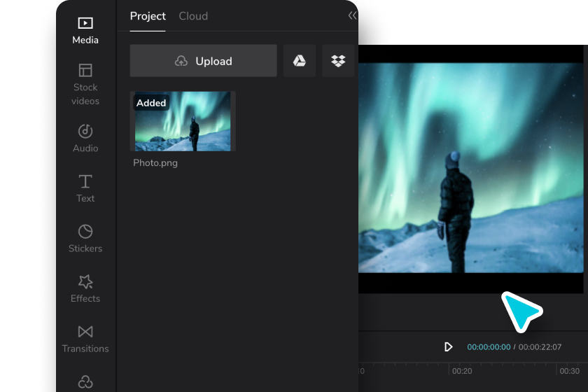Collapse the media panel with double chevron
Viewport: 588px width, 392px height.
pyautogui.click(x=352, y=15)
